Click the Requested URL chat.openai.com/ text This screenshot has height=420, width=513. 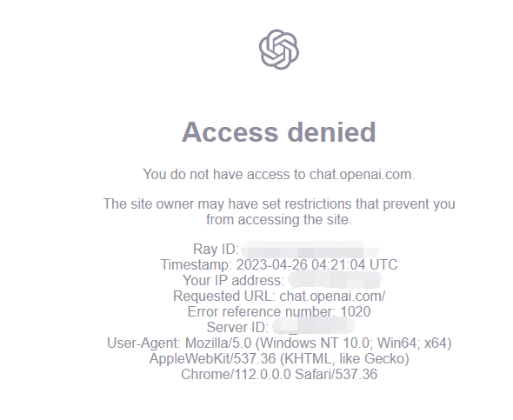(x=279, y=296)
